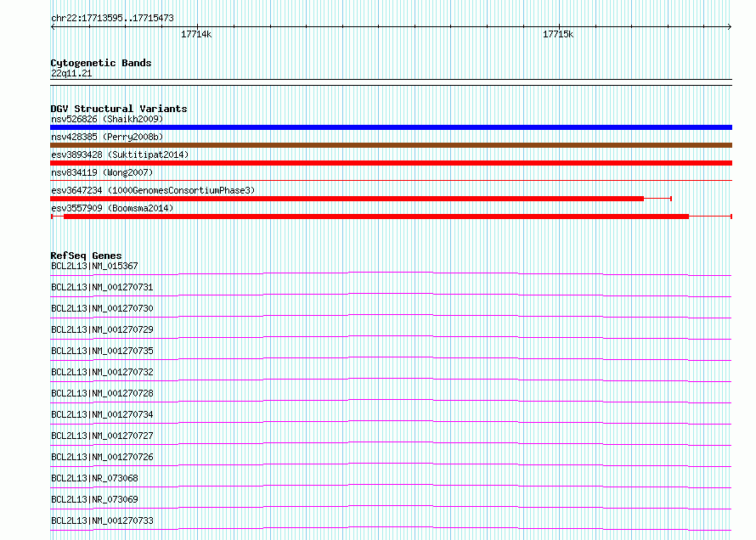The height and width of the screenshot is (540, 756).
Task: Click the nsv428385 (Perry2008b) label
Action: (x=107, y=137)
